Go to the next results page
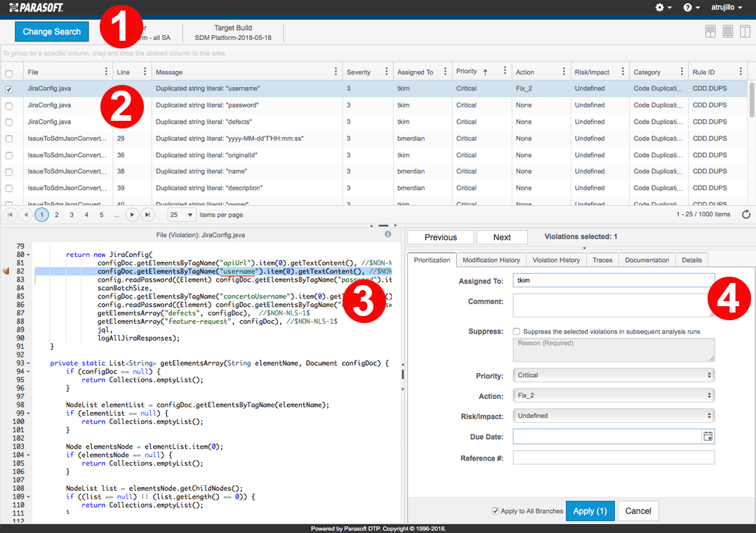756x533 pixels. (x=132, y=215)
